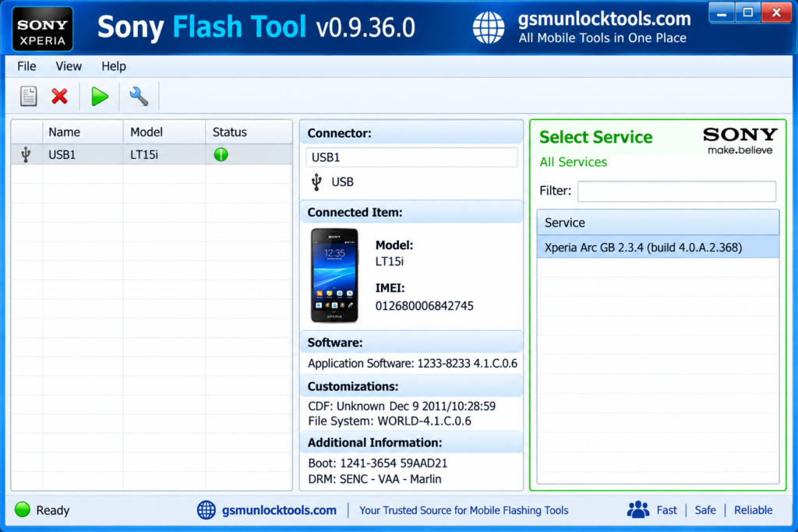798x532 pixels.
Task: Click the IMEI number 012680006842745
Action: [425, 305]
